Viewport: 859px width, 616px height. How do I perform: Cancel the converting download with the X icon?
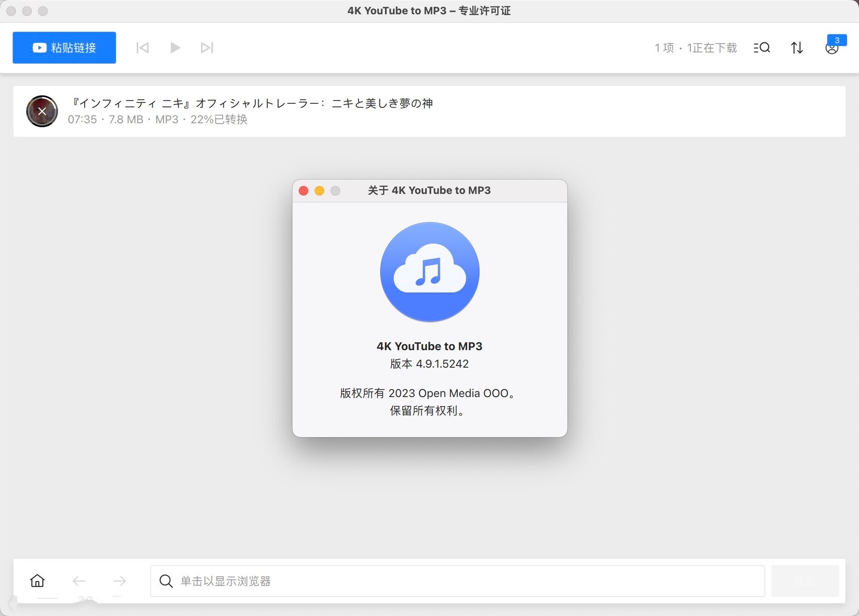[x=42, y=111]
